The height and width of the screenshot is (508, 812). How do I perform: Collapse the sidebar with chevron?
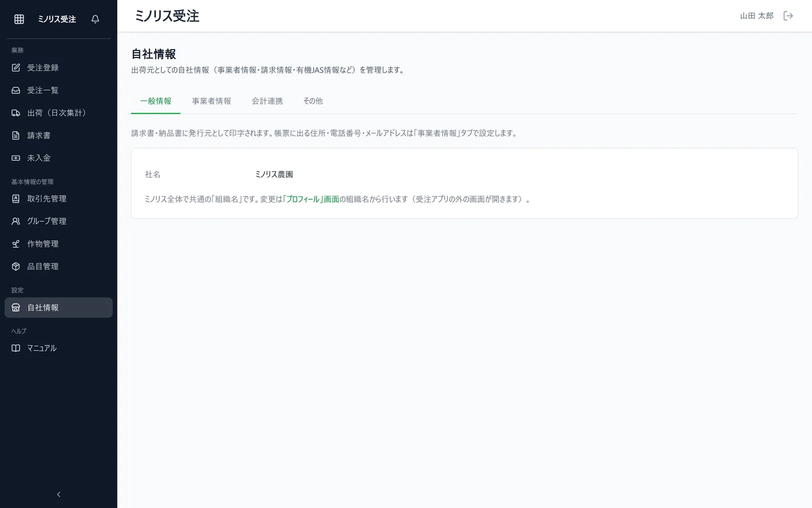click(58, 494)
